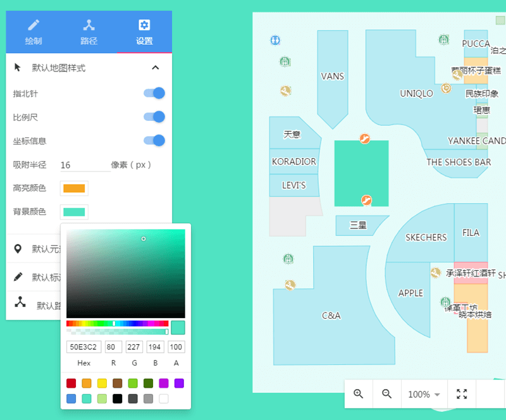Switch to the 路径 tab
The width and height of the screenshot is (506, 420).
click(x=89, y=32)
